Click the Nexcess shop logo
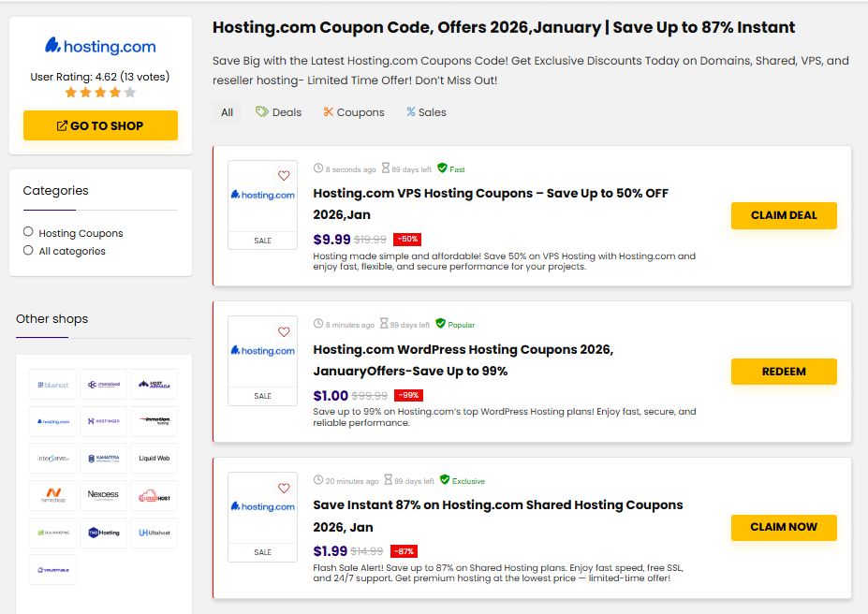868x614 pixels. coord(103,495)
